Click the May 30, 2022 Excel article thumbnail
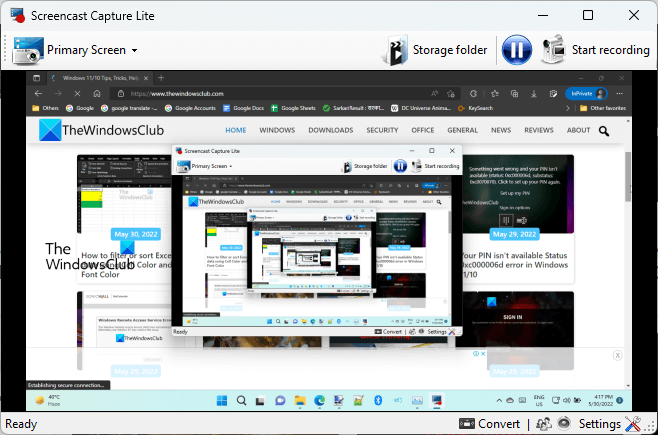 (x=124, y=193)
